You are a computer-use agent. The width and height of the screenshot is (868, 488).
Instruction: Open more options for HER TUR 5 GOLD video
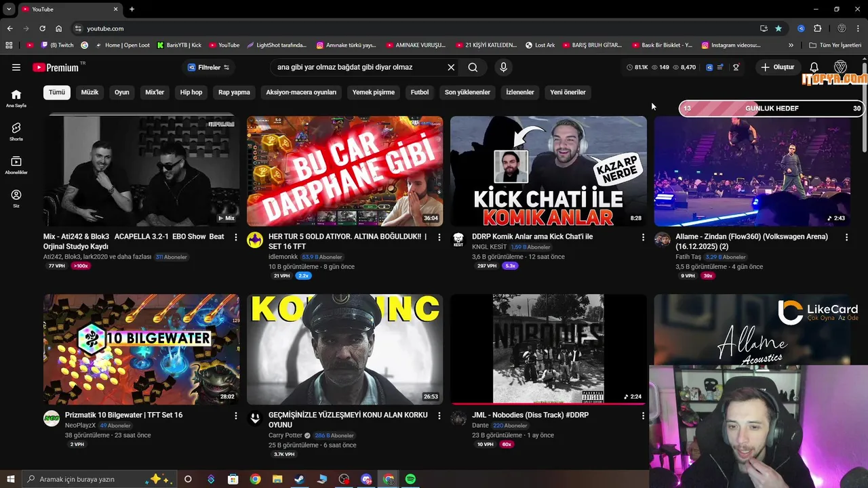(439, 237)
